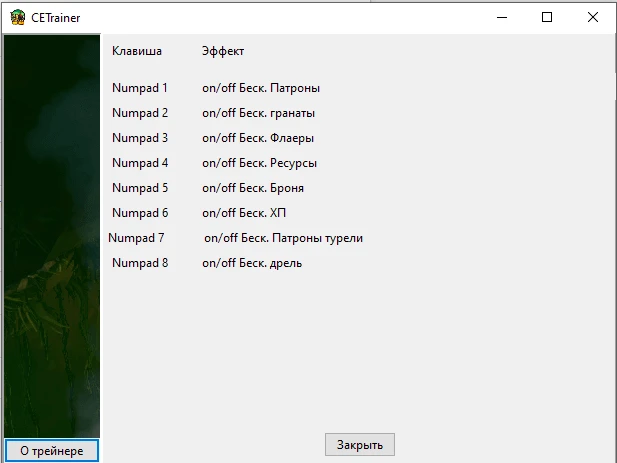This screenshot has width=617, height=463.
Task: Click the dark green trainer artwork image
Action: (52, 236)
